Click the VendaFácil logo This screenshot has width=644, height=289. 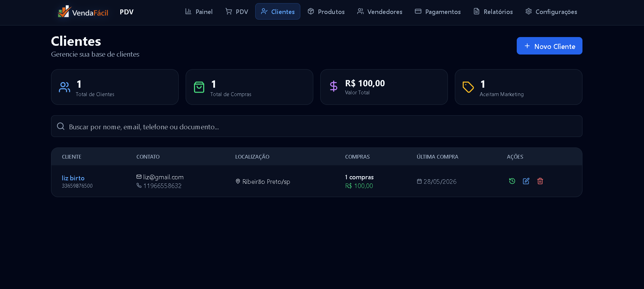point(83,12)
